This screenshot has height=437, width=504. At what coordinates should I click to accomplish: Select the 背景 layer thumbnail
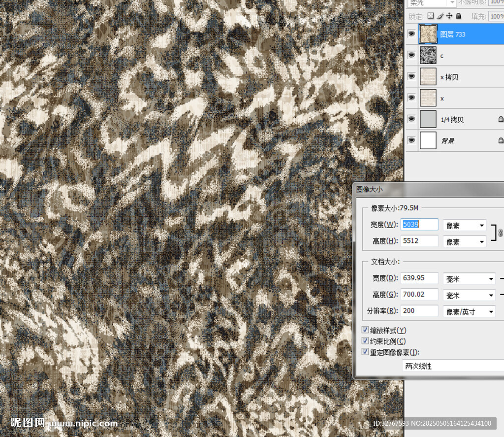[428, 140]
